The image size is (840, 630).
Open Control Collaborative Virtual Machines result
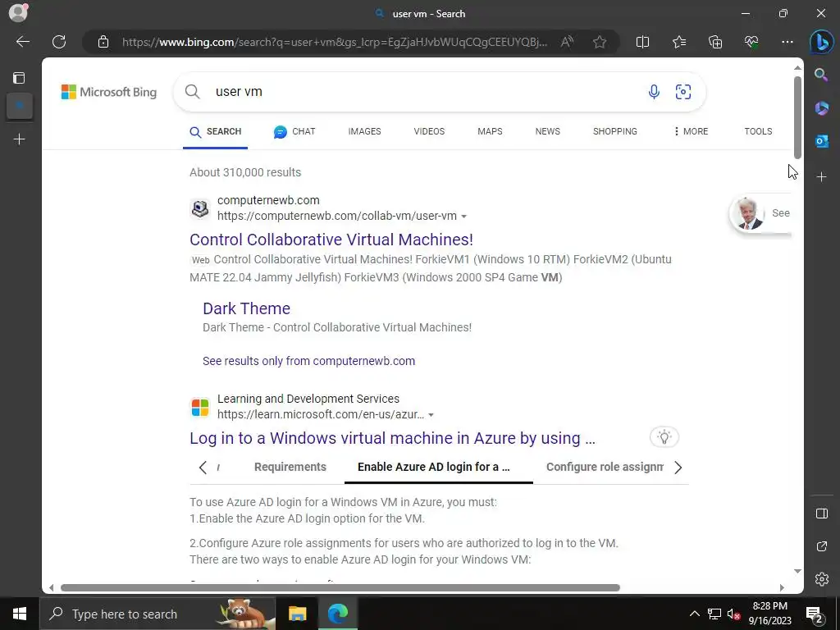pyautogui.click(x=331, y=240)
